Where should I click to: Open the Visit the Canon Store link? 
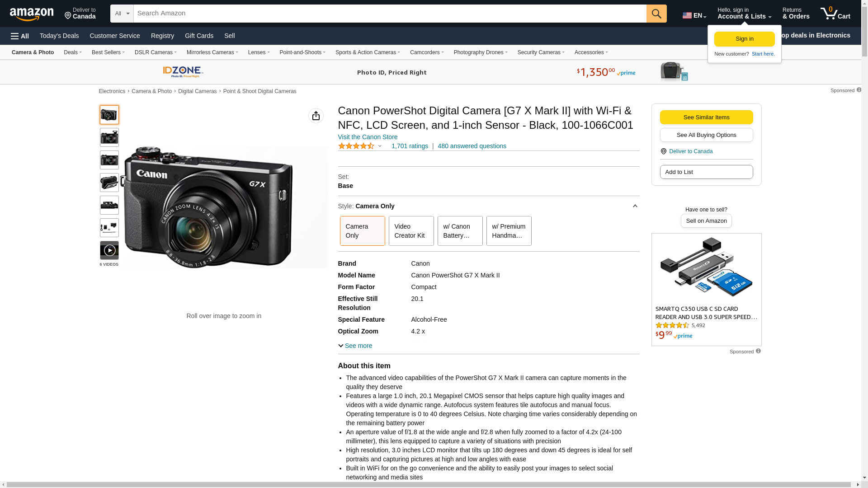(x=368, y=137)
